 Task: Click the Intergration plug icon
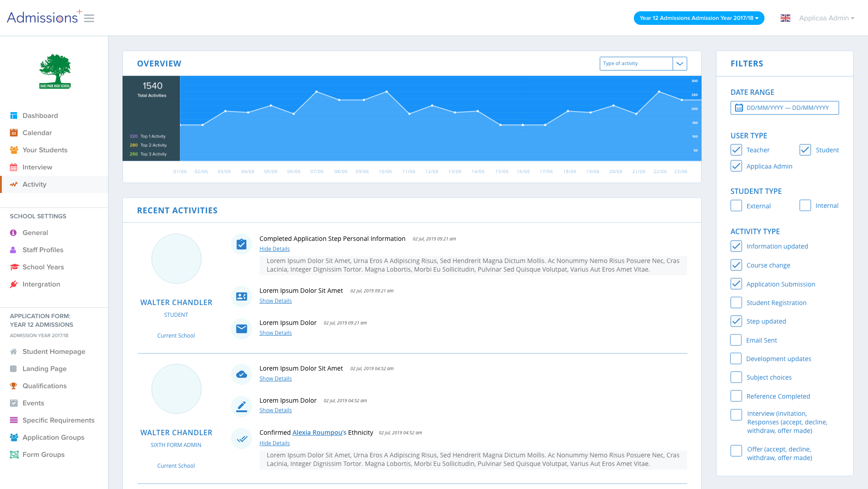[x=14, y=284]
